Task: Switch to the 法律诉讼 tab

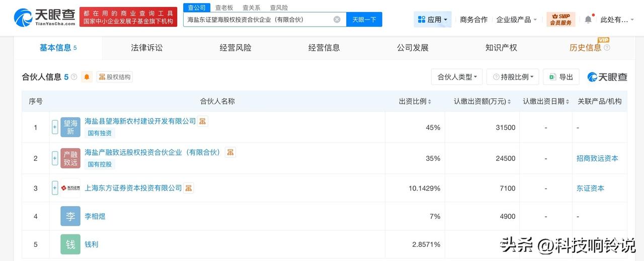Action: 147,48
